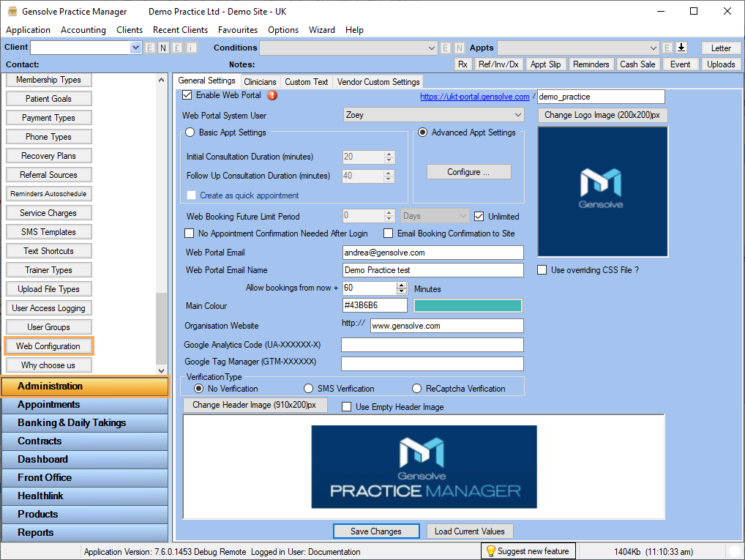Screen dimensions: 745x560
Task: Select Basic Appt Settings radio button
Action: 190,132
